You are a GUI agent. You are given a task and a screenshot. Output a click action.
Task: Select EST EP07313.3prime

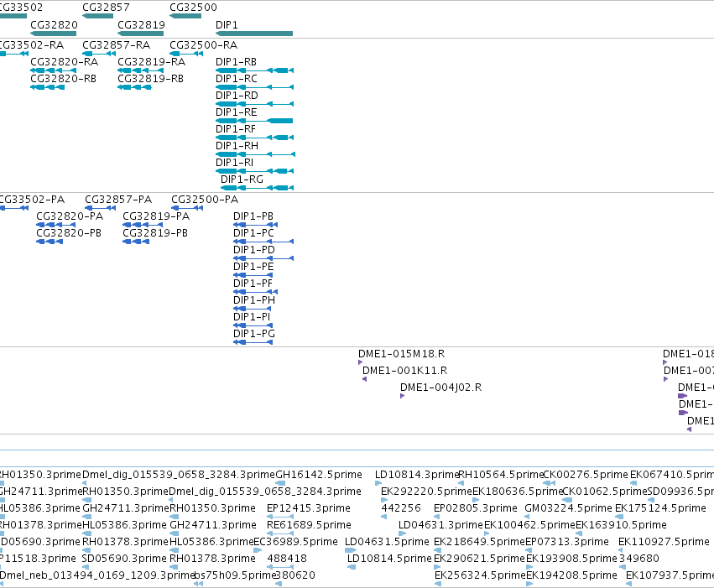(567, 542)
